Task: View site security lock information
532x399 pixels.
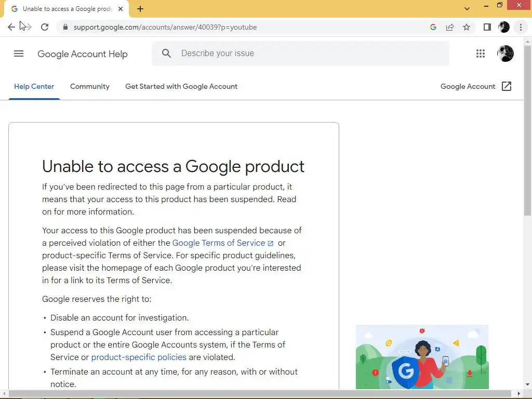Action: click(65, 27)
